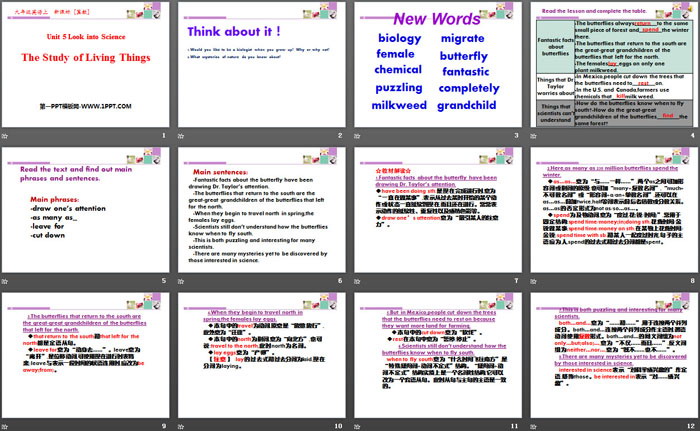The width and height of the screenshot is (700, 431).
Task: Open the Think about it slide
Action: [261, 72]
